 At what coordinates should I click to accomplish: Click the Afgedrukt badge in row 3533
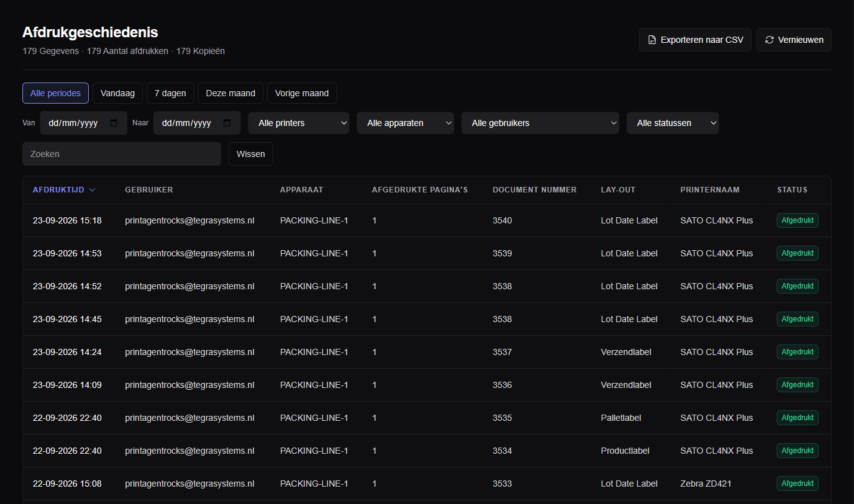(797, 484)
